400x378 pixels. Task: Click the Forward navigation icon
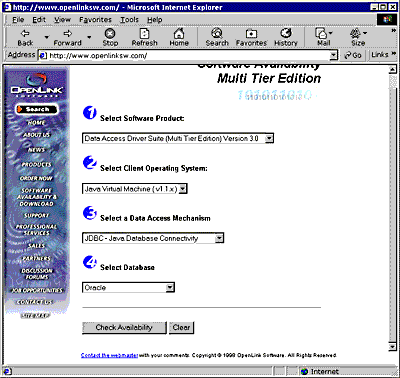coord(67,37)
